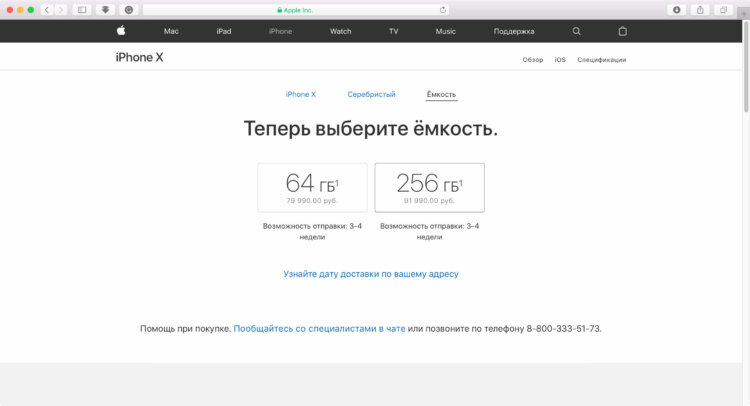This screenshot has width=750, height=406.
Task: Open the Watch menu item
Action: 340,31
